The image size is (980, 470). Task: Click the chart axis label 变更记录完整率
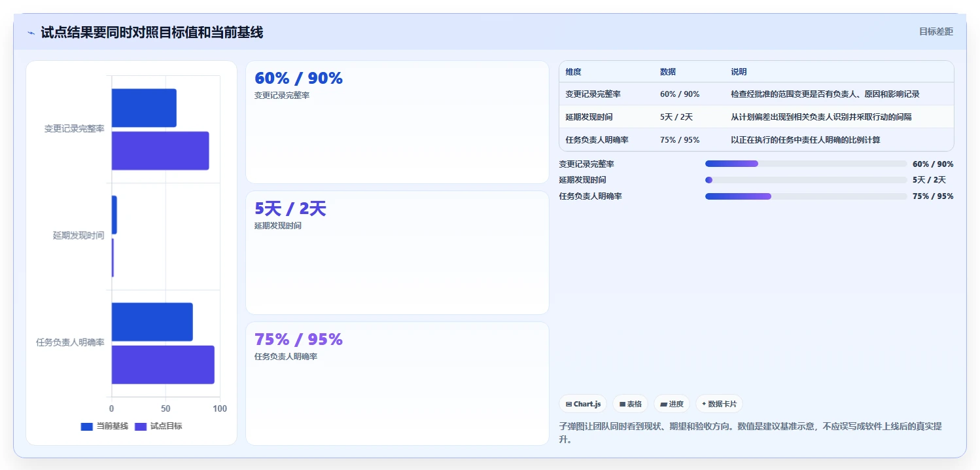pyautogui.click(x=75, y=129)
